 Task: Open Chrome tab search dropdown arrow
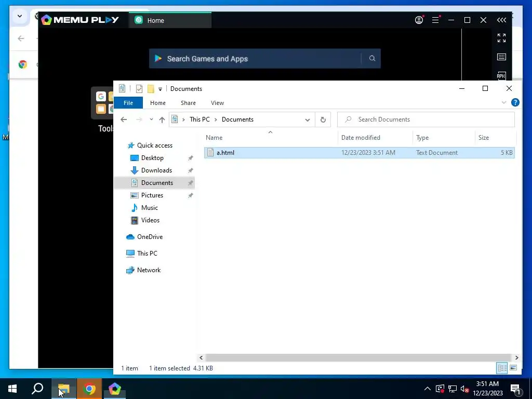tap(20, 16)
